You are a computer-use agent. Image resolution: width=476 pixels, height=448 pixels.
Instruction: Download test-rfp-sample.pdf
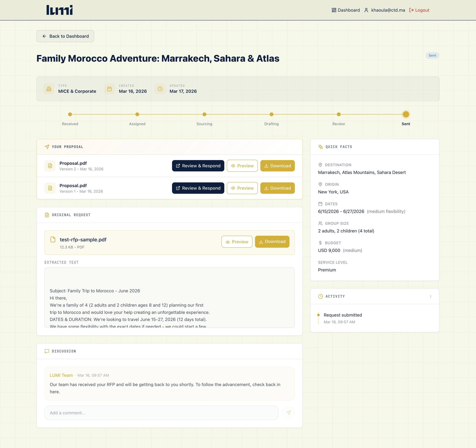click(272, 242)
